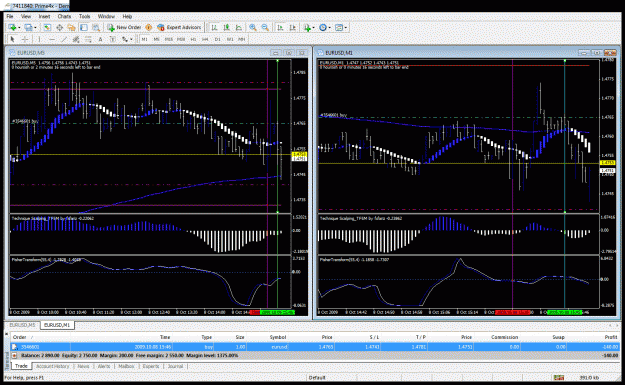
Task: Toggle chart shift from right edge
Action: 293,28
